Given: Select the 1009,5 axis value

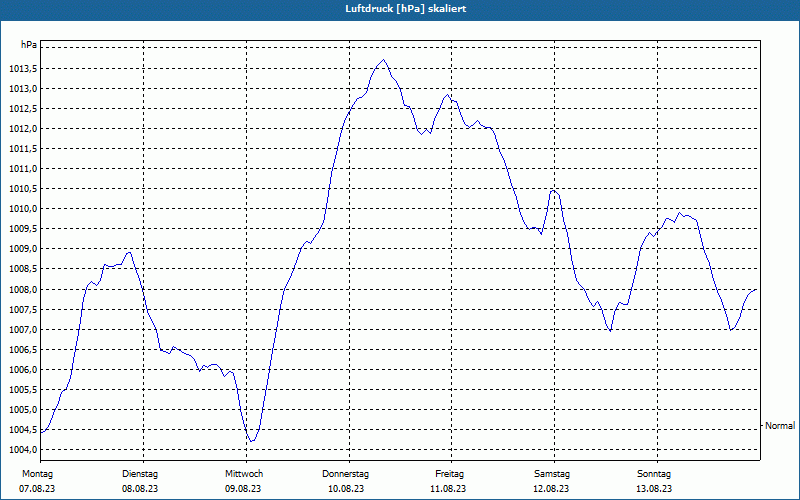Looking at the screenshot, I should 23,229.
